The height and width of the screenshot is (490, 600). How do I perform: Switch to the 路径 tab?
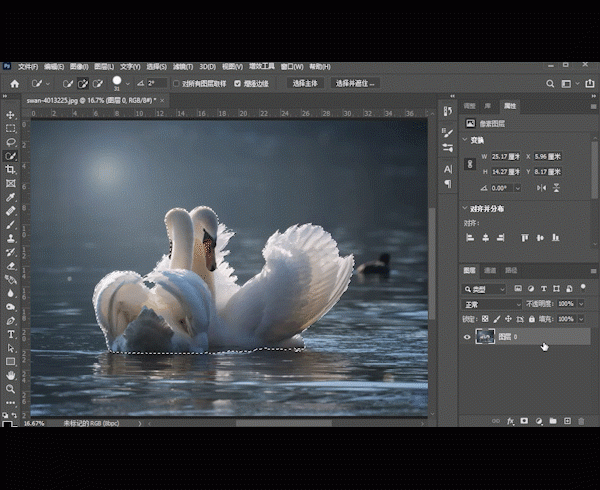(x=511, y=270)
